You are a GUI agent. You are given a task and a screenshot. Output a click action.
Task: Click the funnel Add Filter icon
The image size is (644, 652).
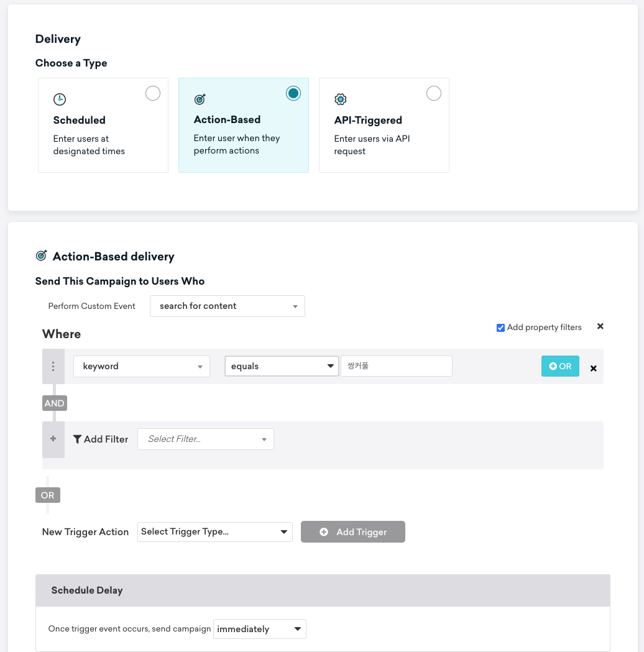click(x=77, y=439)
